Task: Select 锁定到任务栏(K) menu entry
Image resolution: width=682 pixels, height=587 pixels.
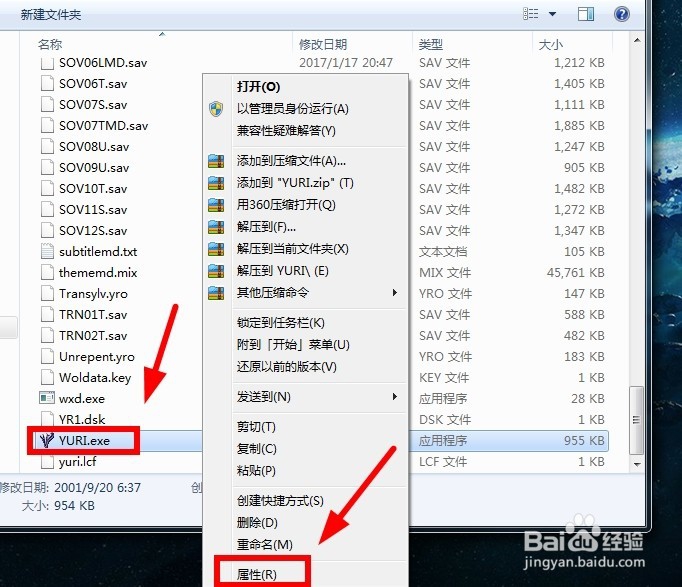Action: pyautogui.click(x=281, y=323)
